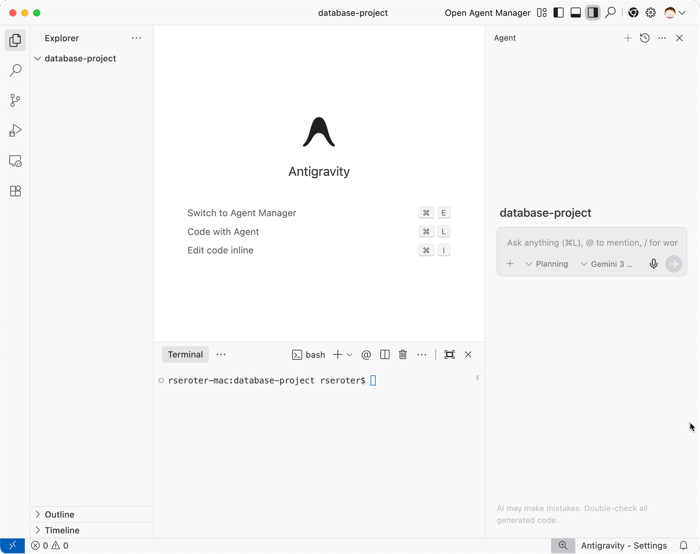Open the Gemini model selector dropdown
This screenshot has width=700, height=554.
[606, 264]
